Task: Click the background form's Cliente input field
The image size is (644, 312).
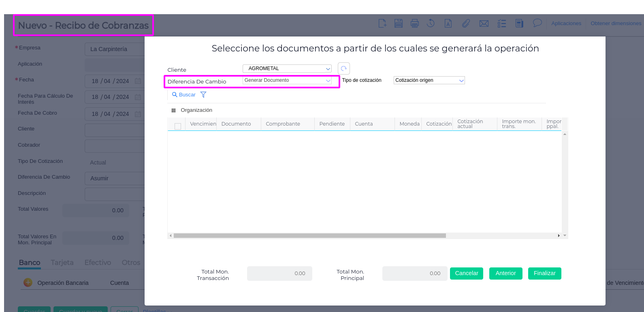Action: pyautogui.click(x=115, y=130)
